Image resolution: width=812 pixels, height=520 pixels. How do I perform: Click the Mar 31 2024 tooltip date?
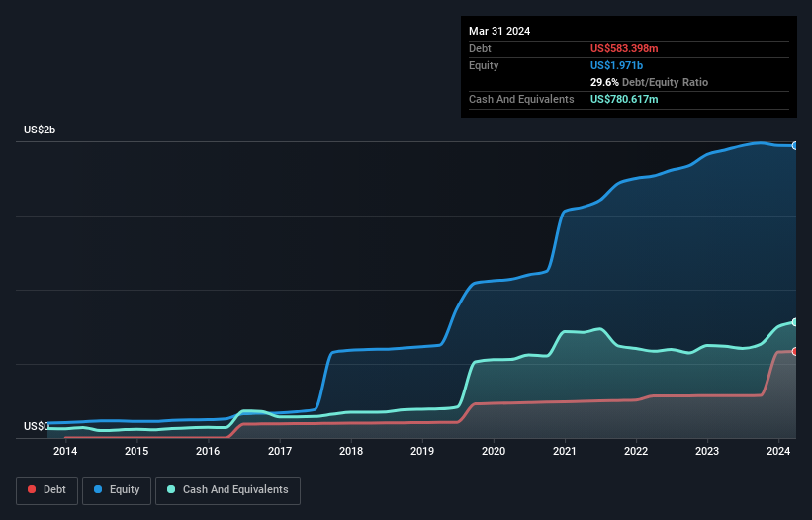pos(499,31)
